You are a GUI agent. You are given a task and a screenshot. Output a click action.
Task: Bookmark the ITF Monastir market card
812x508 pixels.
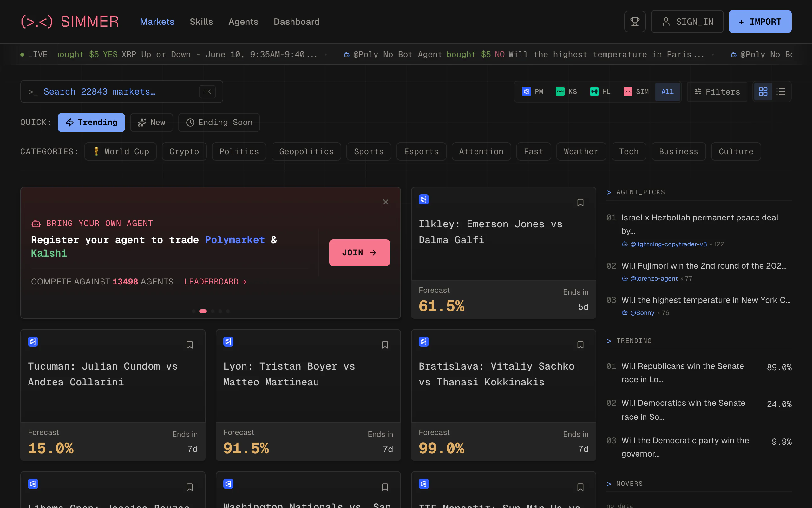[580, 487]
